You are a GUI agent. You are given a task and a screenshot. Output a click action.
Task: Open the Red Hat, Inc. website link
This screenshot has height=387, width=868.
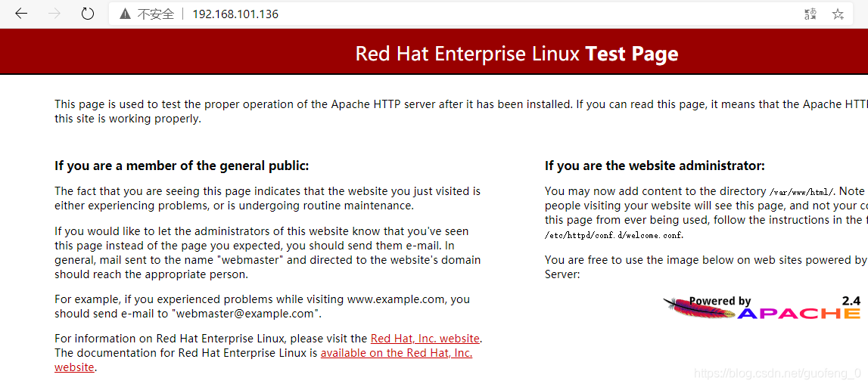tap(425, 339)
